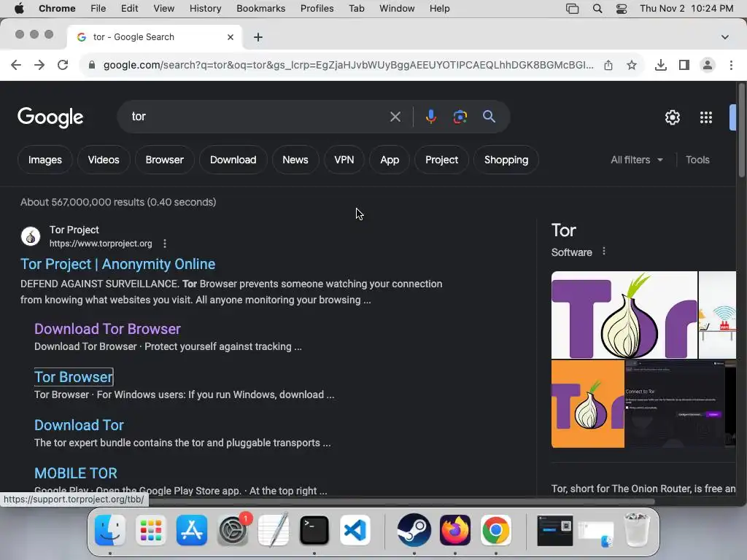Open the Bookmarks menu
Viewport: 747px width, 560px height.
260,9
